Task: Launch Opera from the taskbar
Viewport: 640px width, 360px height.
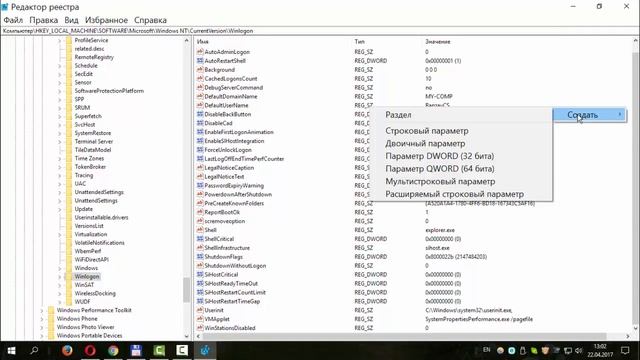Action: [x=90, y=350]
